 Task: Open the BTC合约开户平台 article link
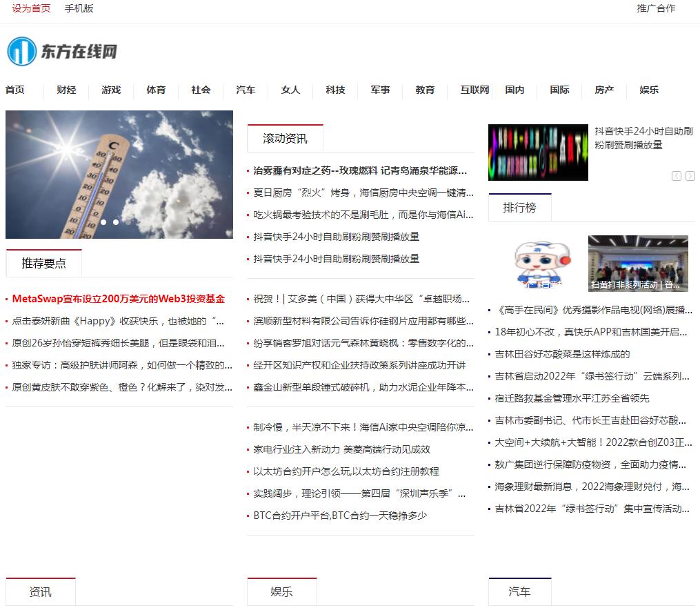pos(340,516)
